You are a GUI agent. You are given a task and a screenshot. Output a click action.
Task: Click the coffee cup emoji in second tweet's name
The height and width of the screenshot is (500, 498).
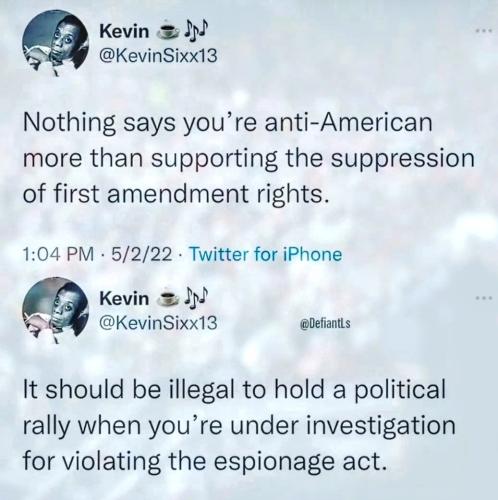coord(168,298)
